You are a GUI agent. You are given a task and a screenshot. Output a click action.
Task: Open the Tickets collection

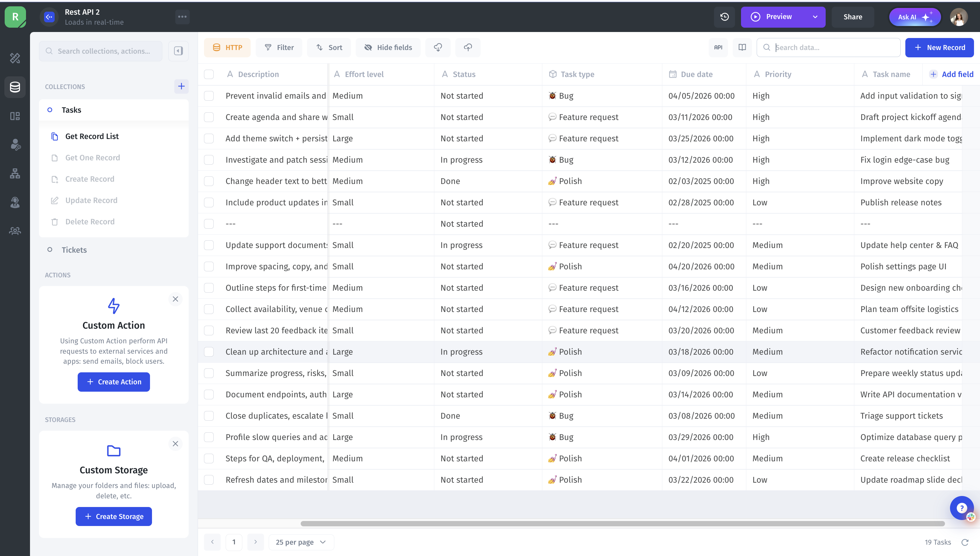coord(74,250)
